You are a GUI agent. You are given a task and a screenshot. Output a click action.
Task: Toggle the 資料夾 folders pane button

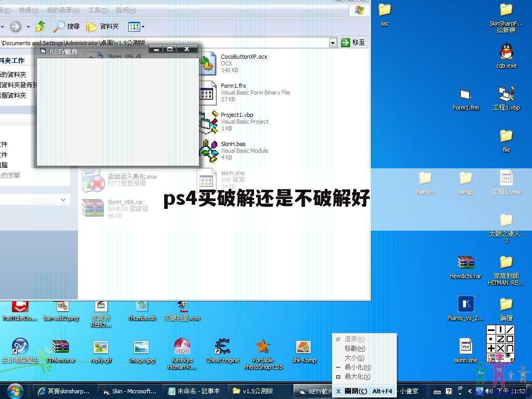(102, 26)
